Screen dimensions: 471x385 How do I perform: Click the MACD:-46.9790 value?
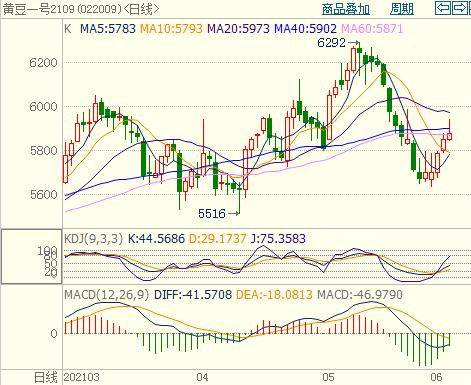pyautogui.click(x=360, y=295)
